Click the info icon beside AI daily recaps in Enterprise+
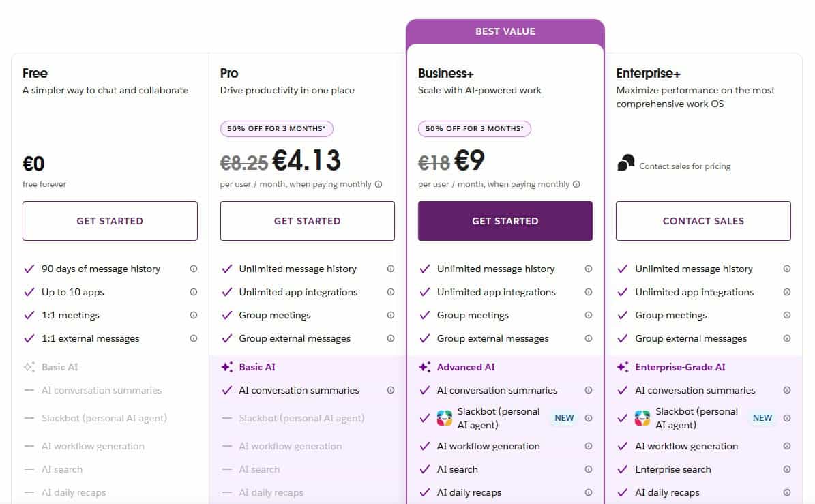815x504 pixels. (786, 492)
